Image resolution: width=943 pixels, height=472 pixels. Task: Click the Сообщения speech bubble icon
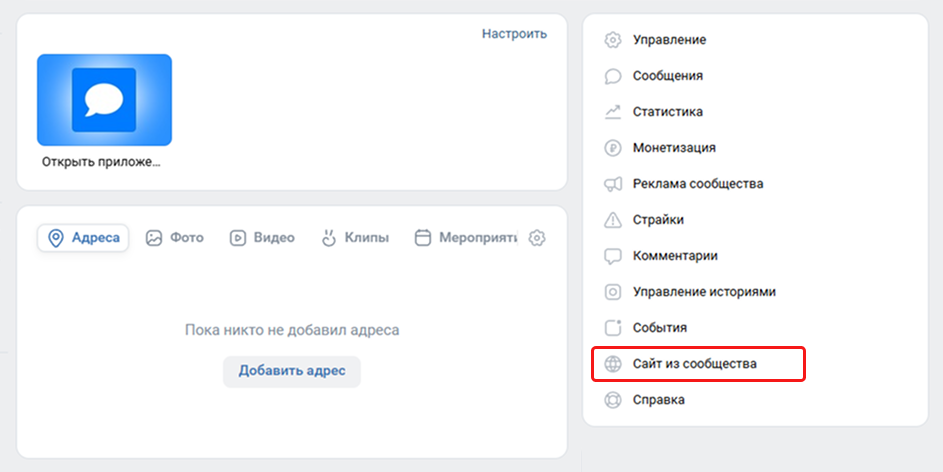(x=613, y=76)
